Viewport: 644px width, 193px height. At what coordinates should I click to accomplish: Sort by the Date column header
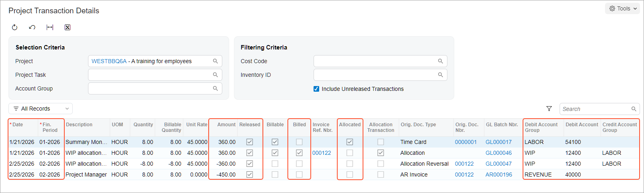tap(23, 127)
